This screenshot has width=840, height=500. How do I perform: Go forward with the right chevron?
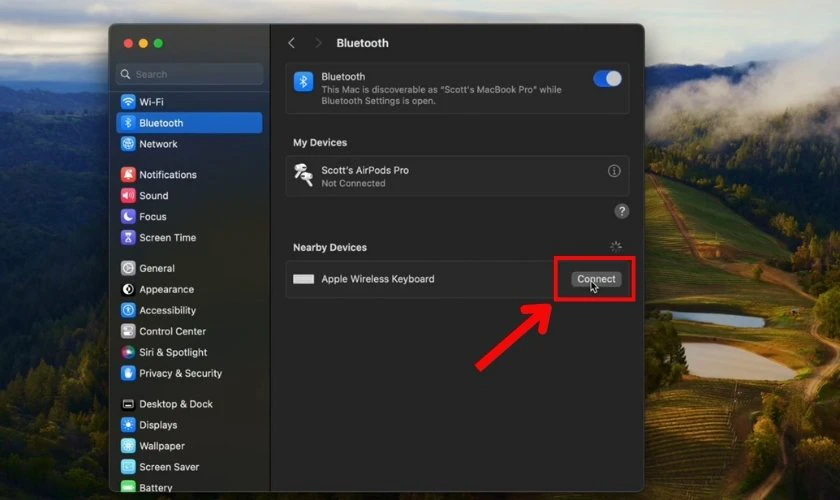(318, 43)
